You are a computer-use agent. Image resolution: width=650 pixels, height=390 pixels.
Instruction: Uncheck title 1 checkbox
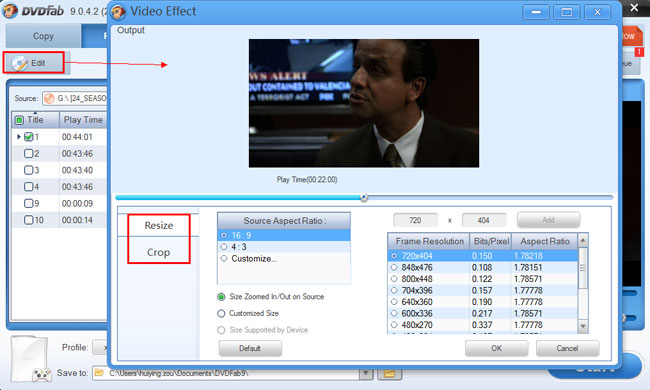[29, 137]
